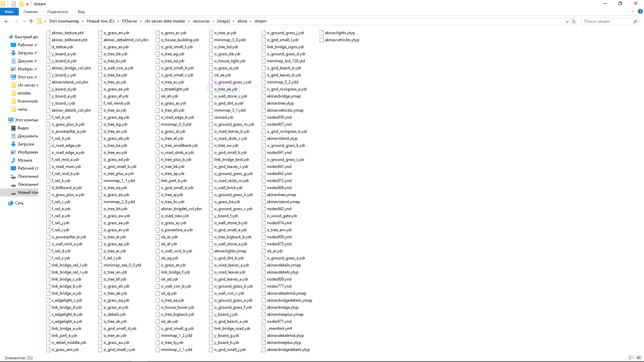Navigate to FXServer via the breadcrumb
644x362 pixels.
click(130, 21)
